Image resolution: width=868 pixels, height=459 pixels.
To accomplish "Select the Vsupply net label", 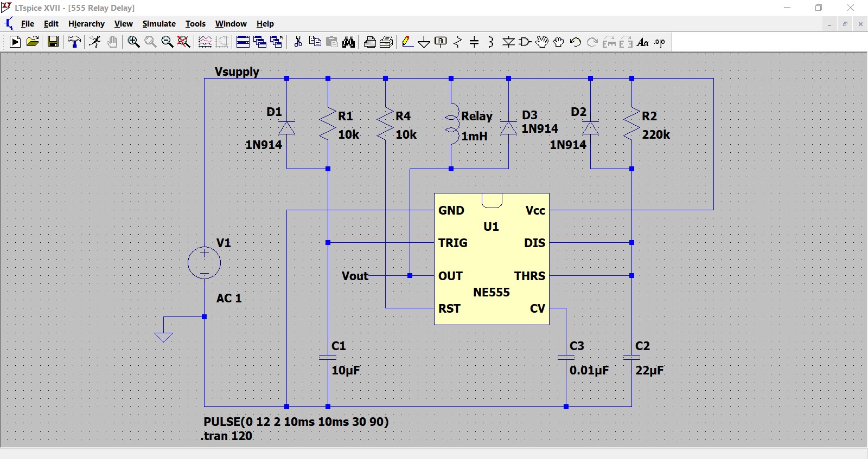I will tap(237, 72).
